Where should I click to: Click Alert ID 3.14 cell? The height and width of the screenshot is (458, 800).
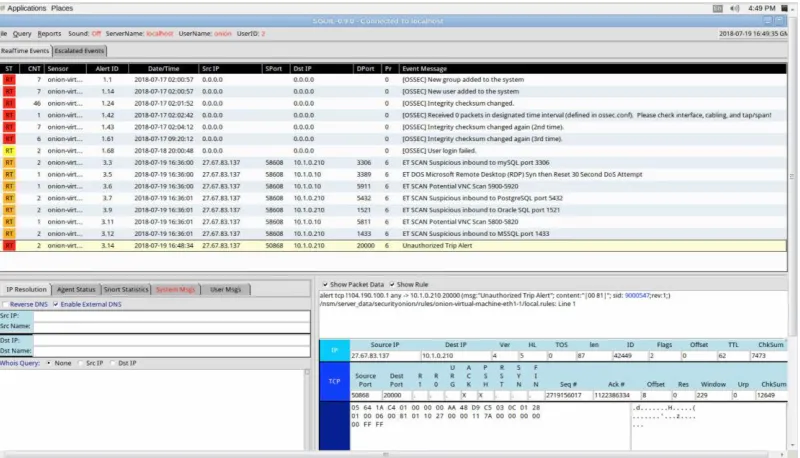point(107,246)
